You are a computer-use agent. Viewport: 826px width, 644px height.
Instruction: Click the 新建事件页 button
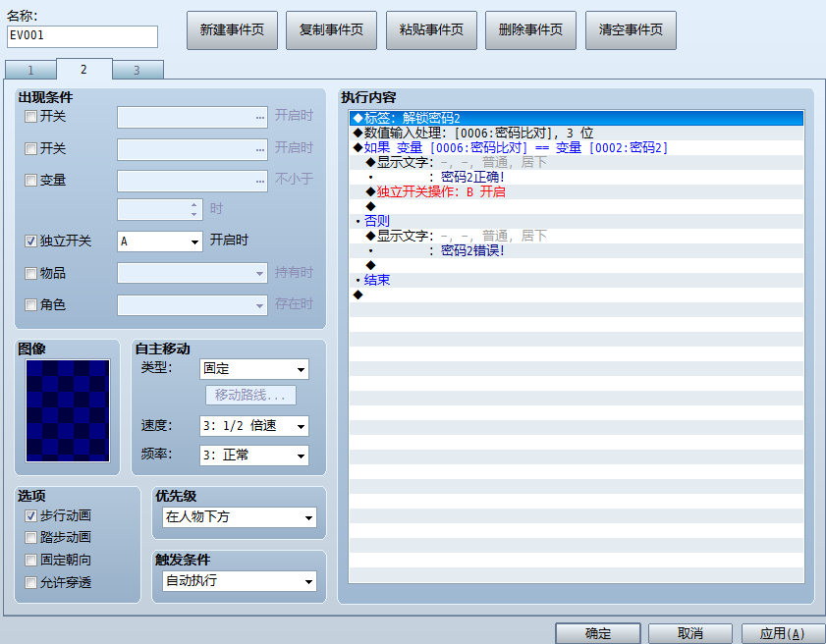click(232, 30)
